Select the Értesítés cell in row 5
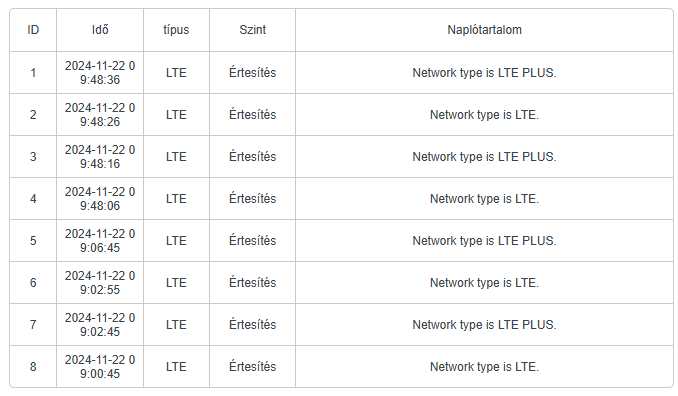This screenshot has width=678, height=396. coord(253,240)
